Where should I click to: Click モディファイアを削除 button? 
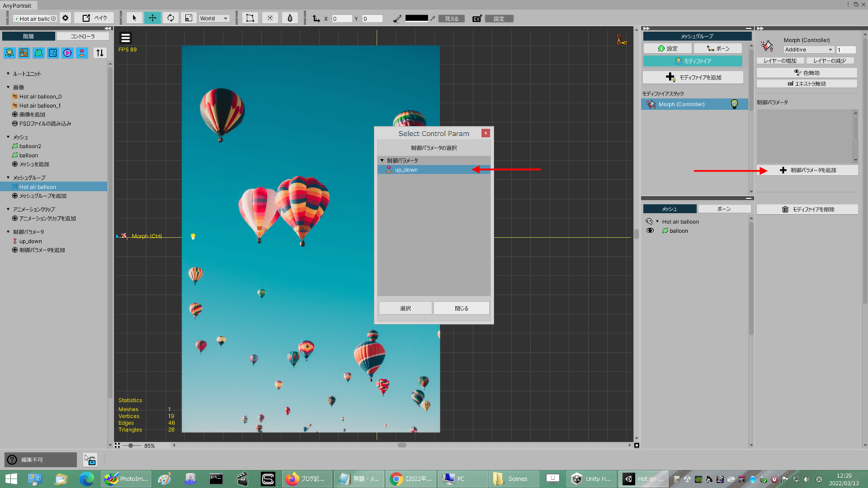[x=807, y=210]
